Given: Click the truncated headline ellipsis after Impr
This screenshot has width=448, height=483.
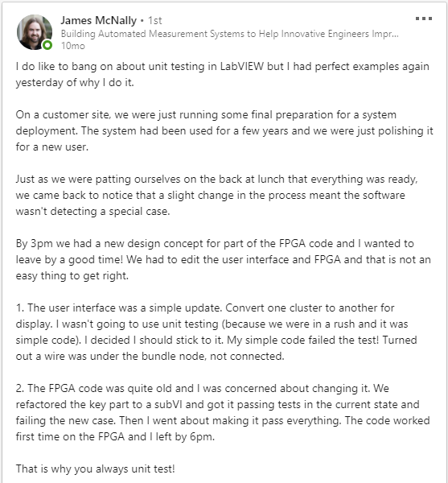Looking at the screenshot, I should [394, 34].
